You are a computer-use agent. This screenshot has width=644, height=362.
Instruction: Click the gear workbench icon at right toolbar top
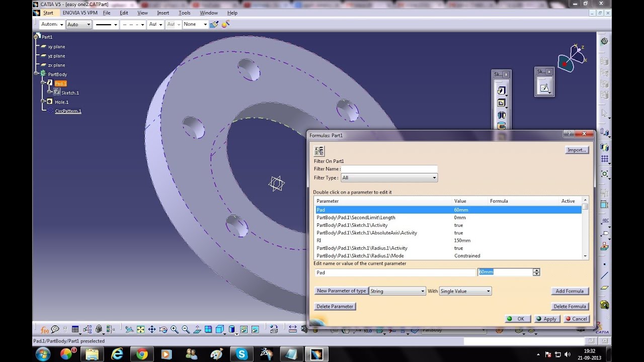tap(604, 41)
